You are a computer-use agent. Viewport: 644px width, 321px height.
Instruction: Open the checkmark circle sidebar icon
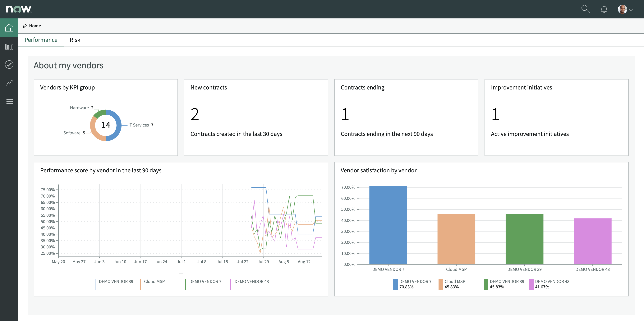click(9, 65)
